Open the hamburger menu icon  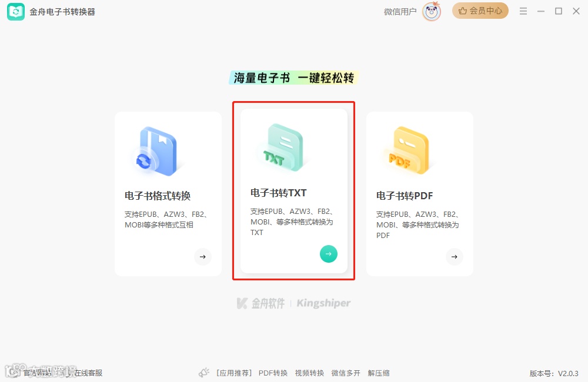523,11
